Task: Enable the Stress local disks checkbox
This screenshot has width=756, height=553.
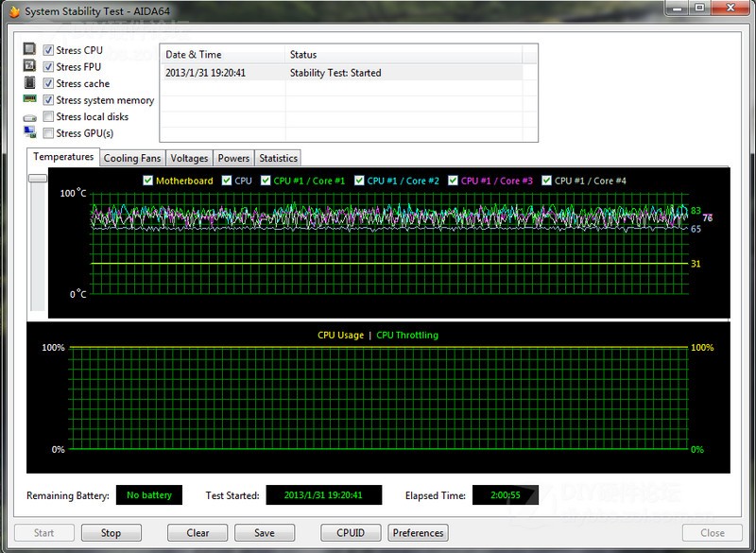Action: coord(48,117)
